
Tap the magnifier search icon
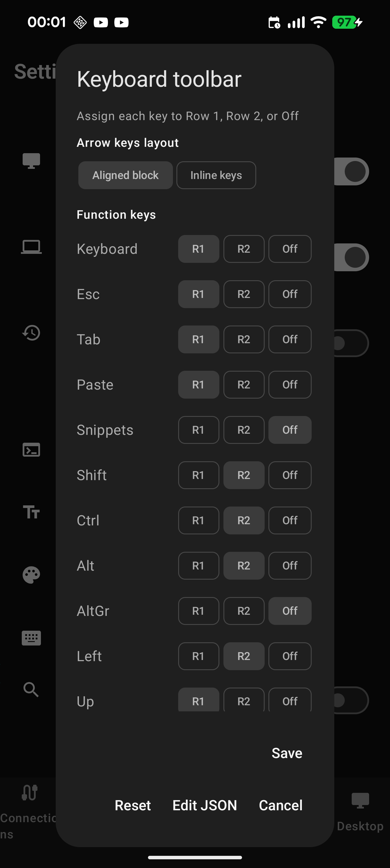tap(31, 689)
